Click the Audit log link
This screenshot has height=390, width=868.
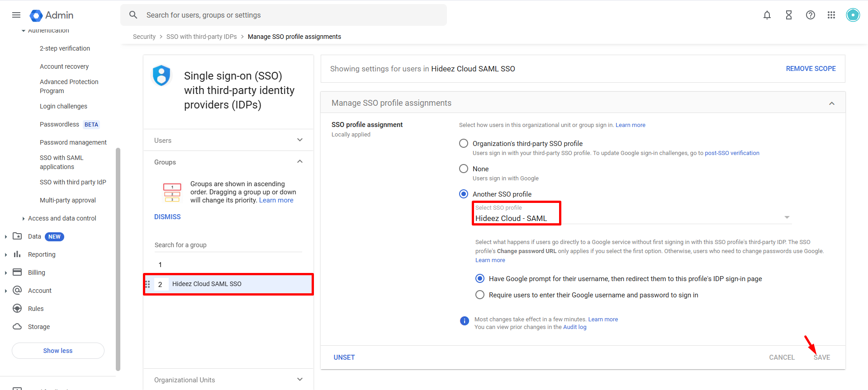point(574,327)
